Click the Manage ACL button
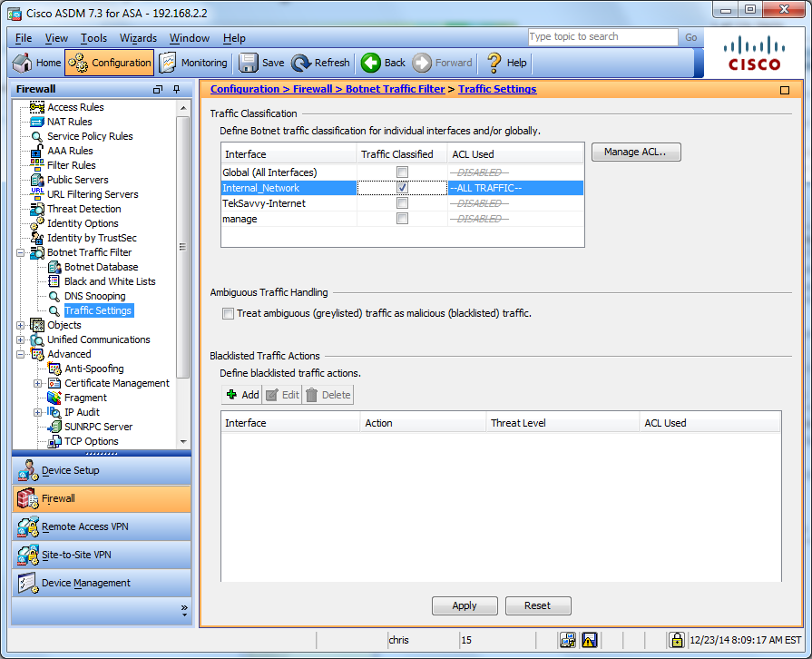 pyautogui.click(x=636, y=152)
